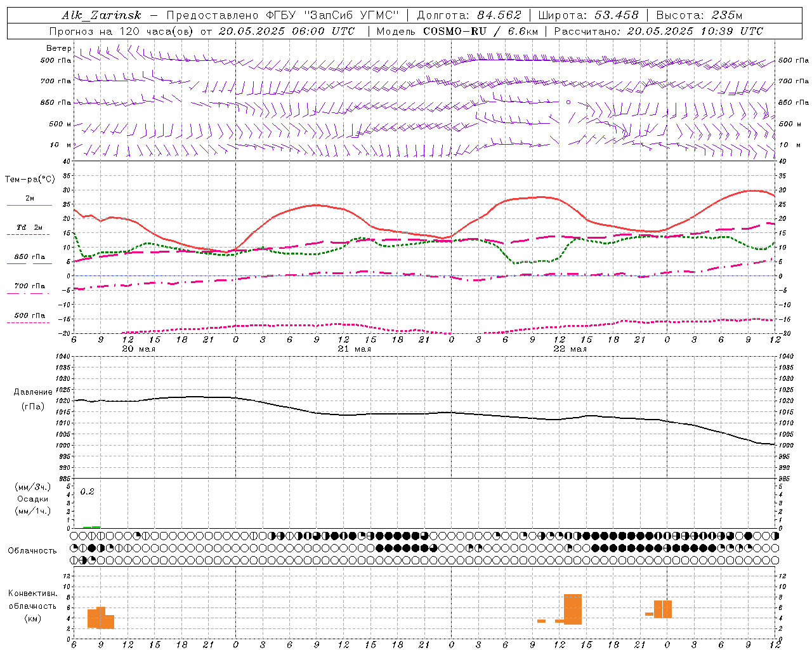Click the orange convective bar cluster on 20 мая

101,618
